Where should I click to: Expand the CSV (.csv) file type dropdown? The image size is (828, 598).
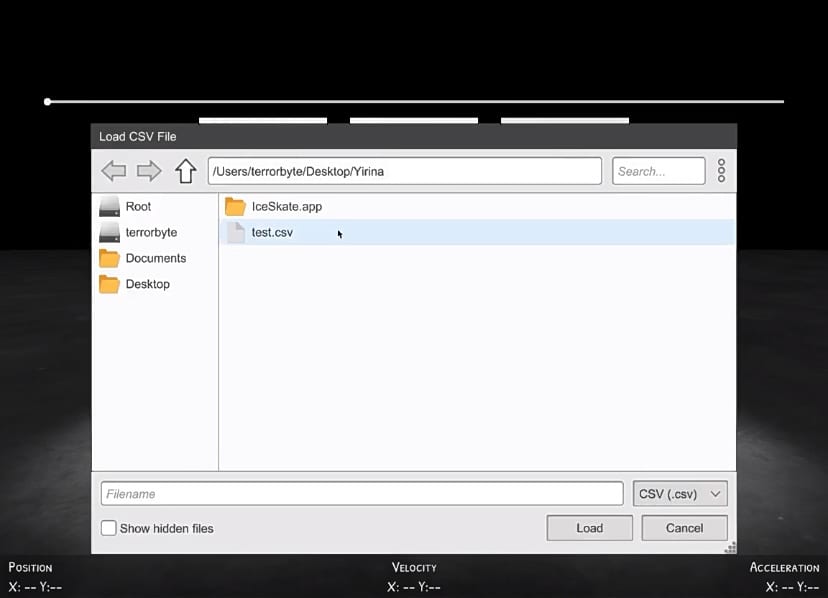(x=680, y=494)
